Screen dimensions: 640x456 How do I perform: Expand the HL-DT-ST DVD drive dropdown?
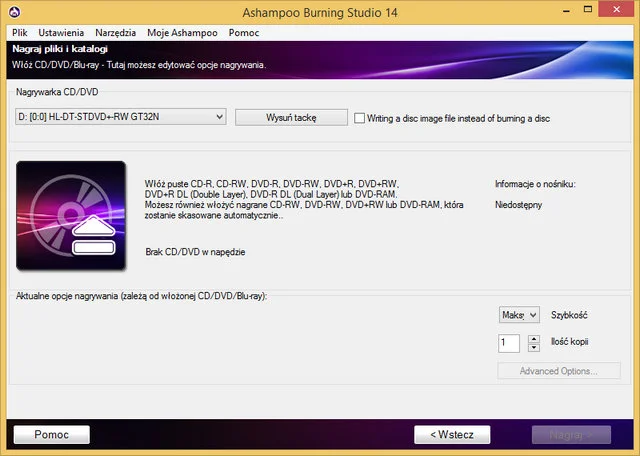[x=219, y=118]
